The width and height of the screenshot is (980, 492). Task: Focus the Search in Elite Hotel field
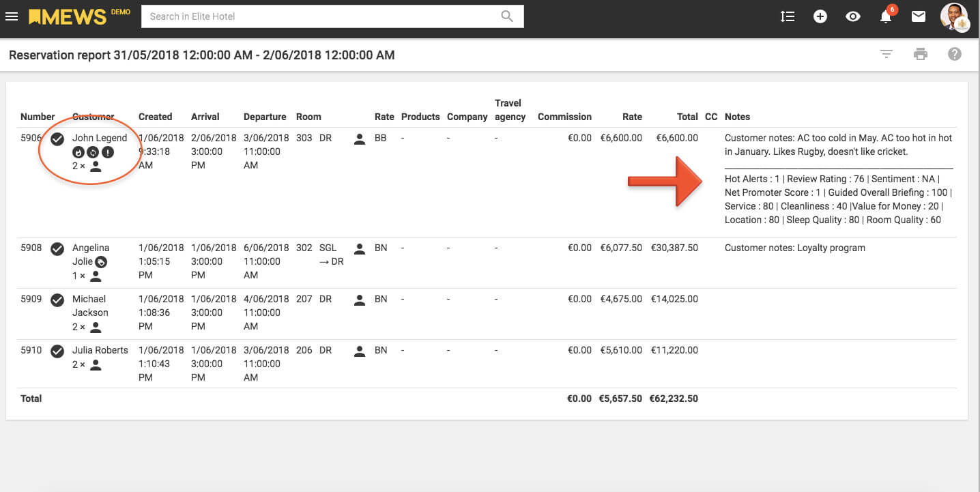(321, 16)
